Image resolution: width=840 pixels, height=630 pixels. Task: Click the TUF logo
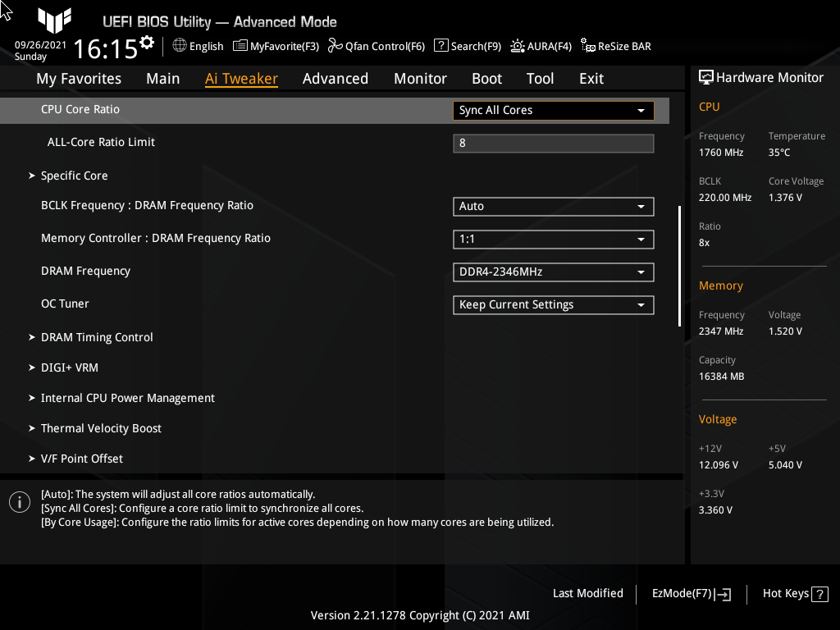coord(54,20)
